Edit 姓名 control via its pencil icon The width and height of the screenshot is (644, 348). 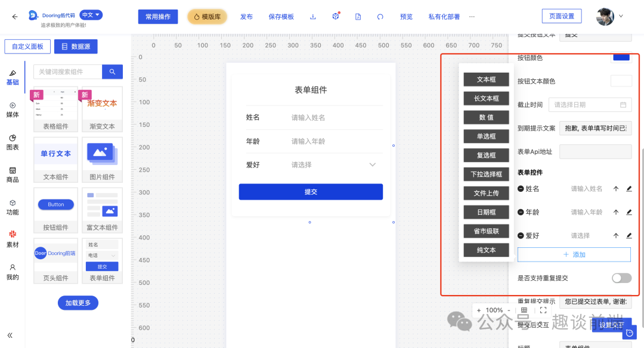(628, 188)
